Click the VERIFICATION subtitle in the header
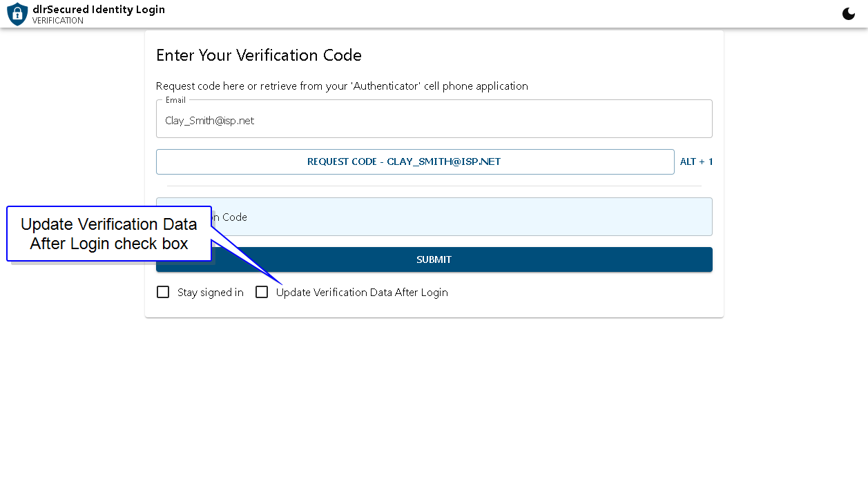868x481 pixels. 58,21
